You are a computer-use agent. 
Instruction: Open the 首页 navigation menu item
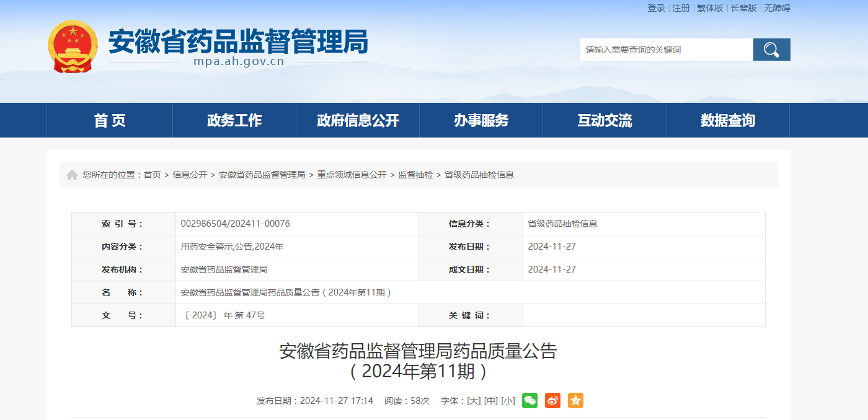click(x=110, y=120)
